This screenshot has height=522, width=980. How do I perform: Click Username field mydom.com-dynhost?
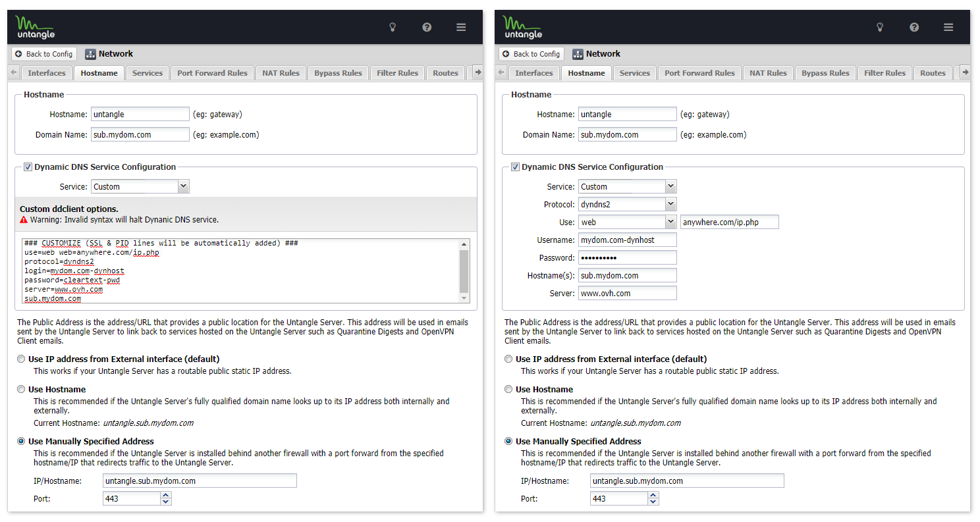pos(628,240)
